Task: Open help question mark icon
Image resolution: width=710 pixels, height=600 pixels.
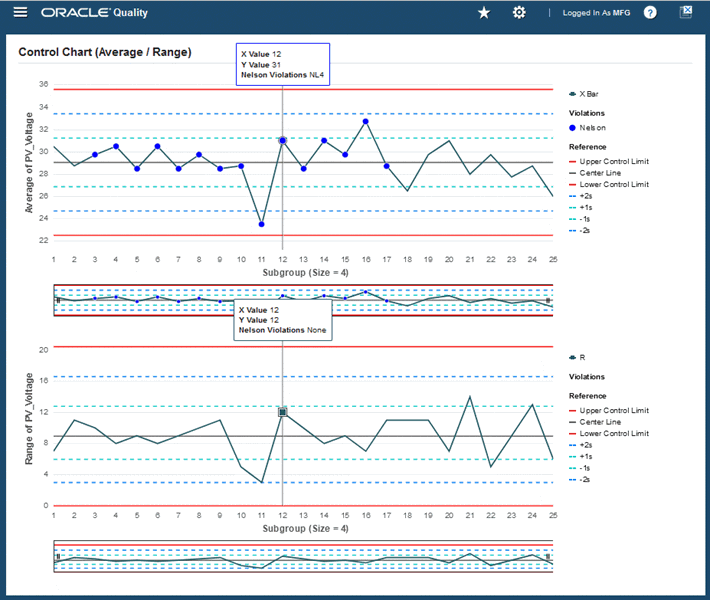Action: pos(650,13)
